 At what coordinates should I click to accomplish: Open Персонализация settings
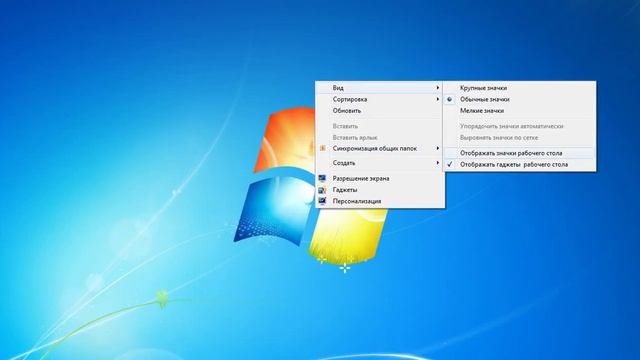tap(380, 201)
